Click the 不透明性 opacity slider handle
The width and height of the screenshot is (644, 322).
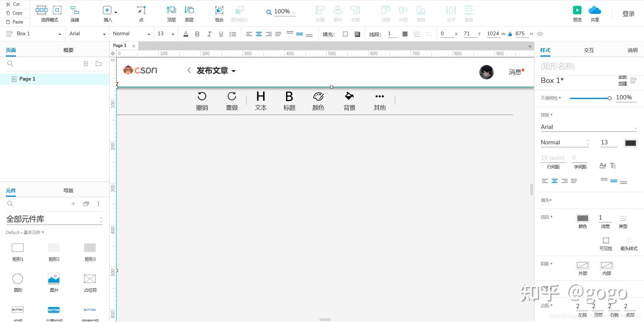[x=609, y=98]
